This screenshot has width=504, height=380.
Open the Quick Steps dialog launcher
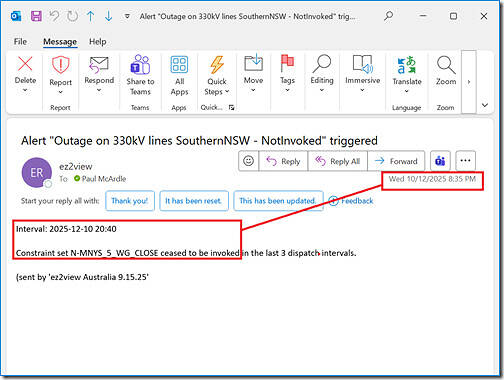tap(232, 107)
